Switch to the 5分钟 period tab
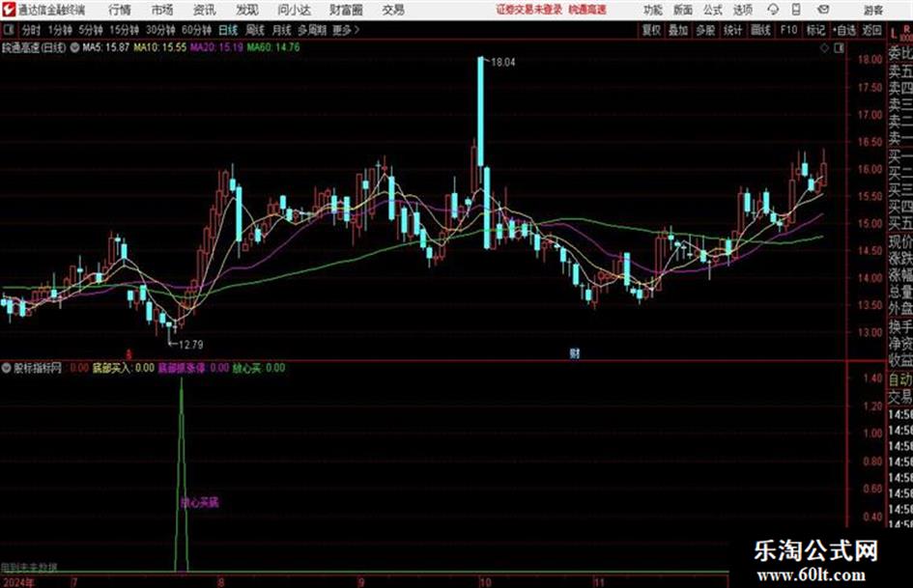Viewport: 913px width, 588px height. click(x=91, y=30)
